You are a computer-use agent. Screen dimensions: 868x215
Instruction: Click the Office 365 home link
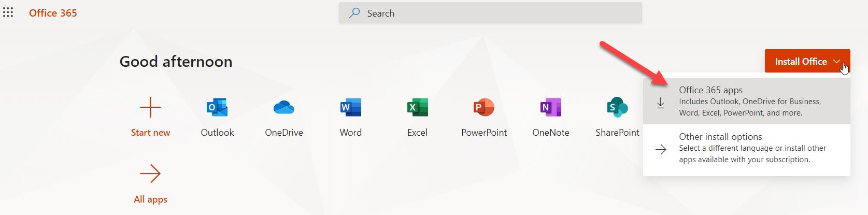(x=53, y=13)
